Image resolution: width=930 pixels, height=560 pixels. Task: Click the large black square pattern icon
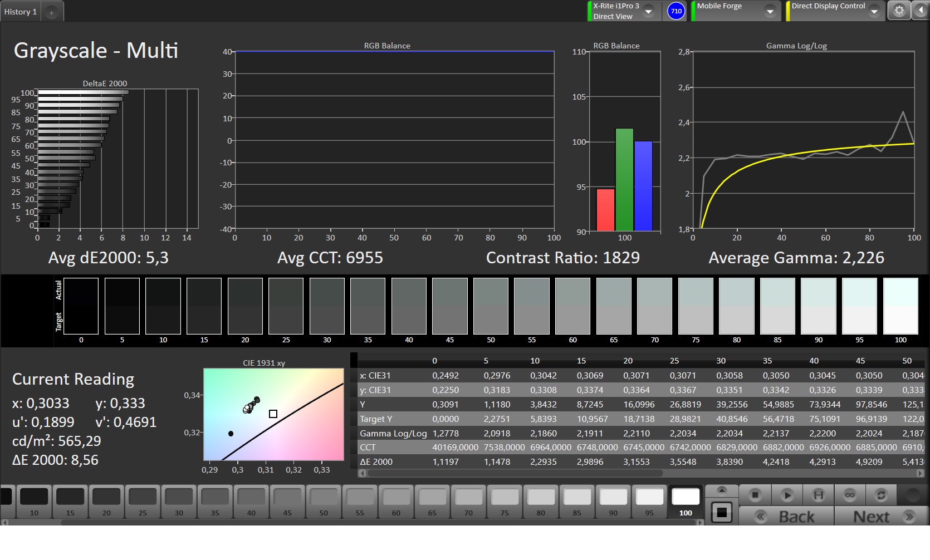722,512
